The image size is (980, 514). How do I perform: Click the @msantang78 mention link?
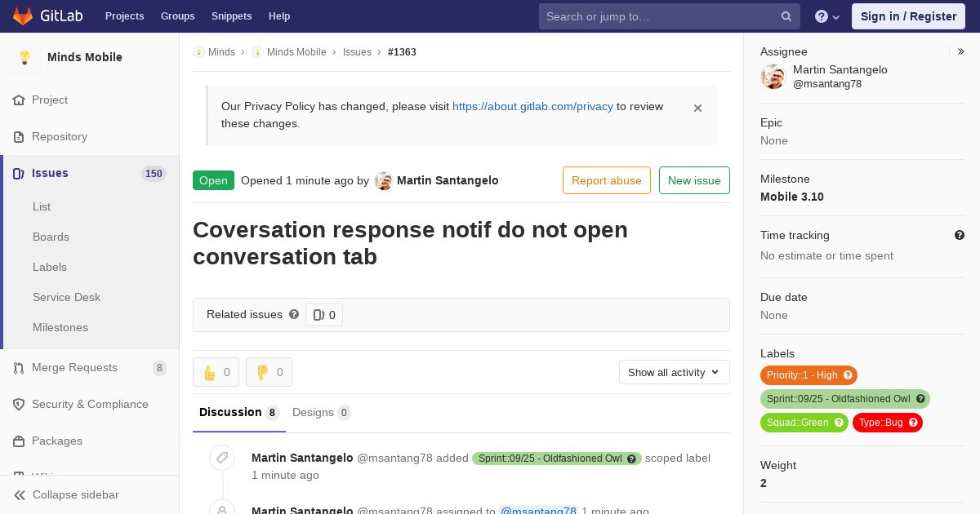pyautogui.click(x=538, y=511)
